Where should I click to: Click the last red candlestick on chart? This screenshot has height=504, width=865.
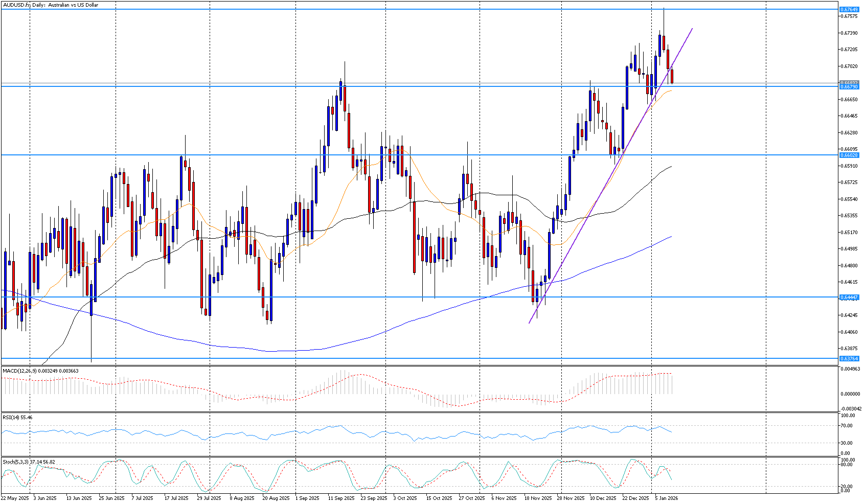[672, 76]
